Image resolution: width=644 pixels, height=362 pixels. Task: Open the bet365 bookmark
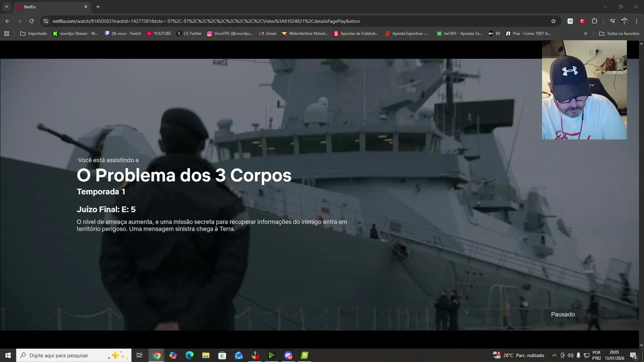[460, 34]
